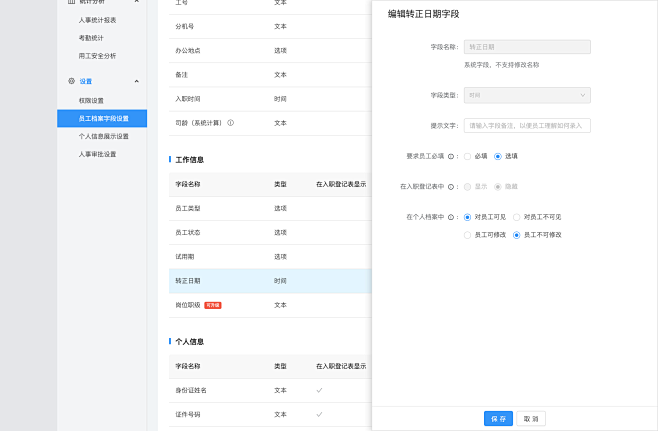Click the 员工类型 field row

pos(270,209)
